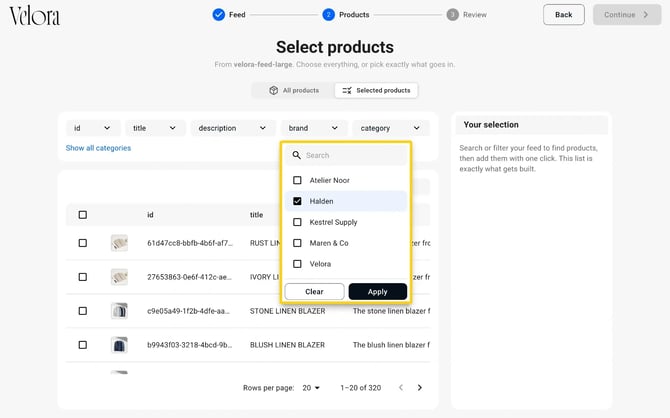Click the Products step number icon
Screen dimensions: 670x418
pos(329,15)
